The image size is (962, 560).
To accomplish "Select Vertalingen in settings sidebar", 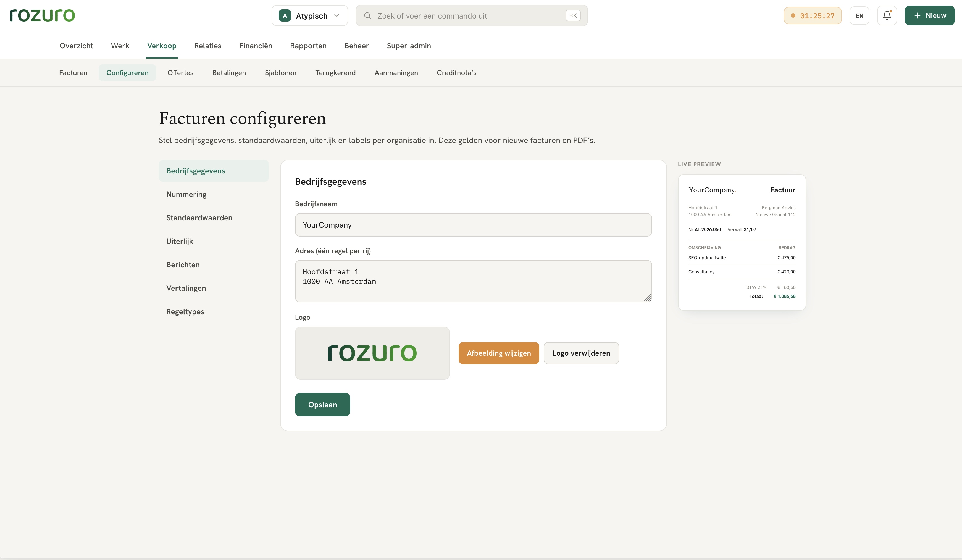I will (x=214, y=288).
